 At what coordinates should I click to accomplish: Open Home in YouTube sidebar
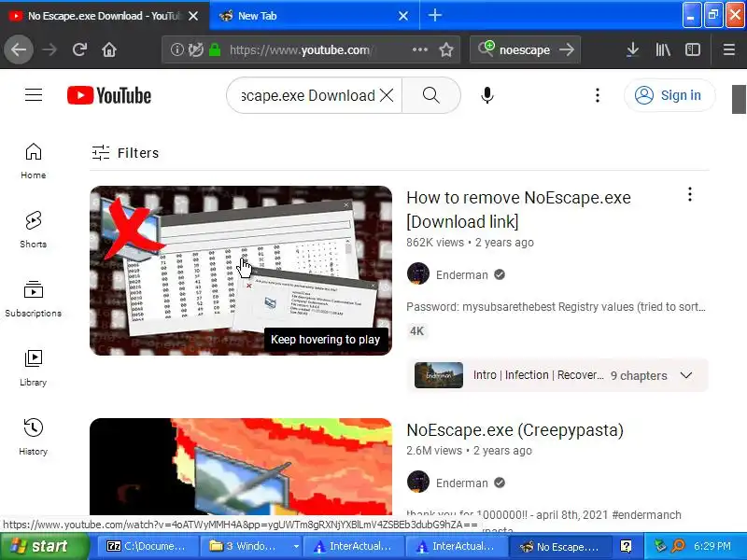[x=34, y=161]
